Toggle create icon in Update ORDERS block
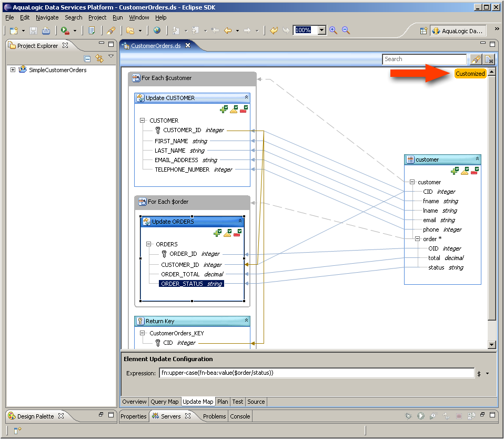 point(218,233)
